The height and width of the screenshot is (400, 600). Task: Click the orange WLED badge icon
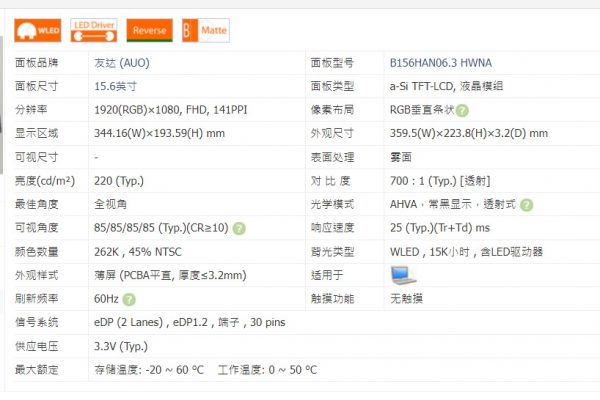pos(37,31)
